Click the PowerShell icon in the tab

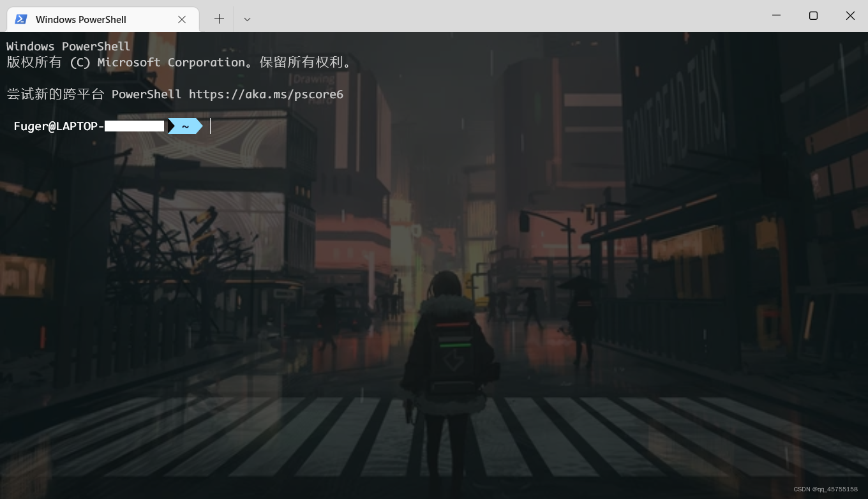pos(21,19)
